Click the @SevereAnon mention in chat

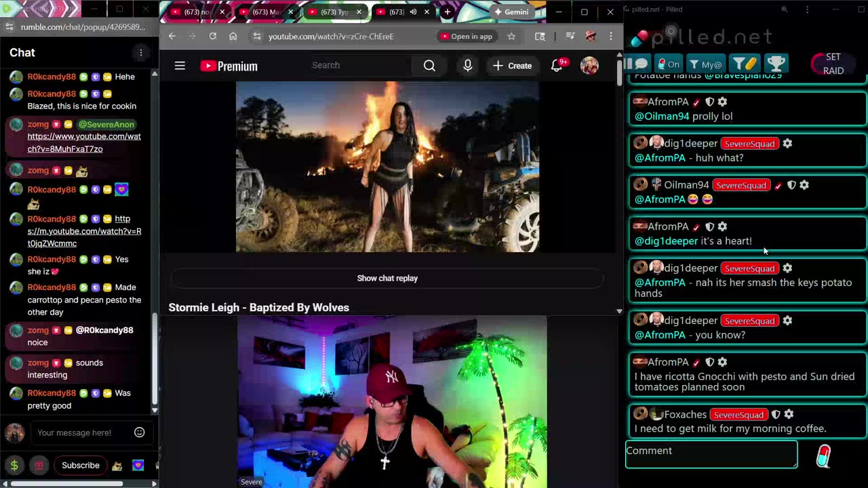[106, 125]
